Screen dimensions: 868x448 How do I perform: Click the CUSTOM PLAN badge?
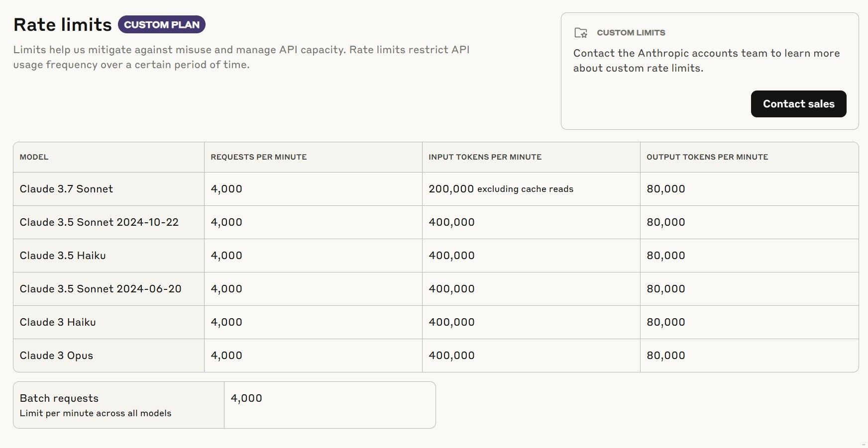161,25
